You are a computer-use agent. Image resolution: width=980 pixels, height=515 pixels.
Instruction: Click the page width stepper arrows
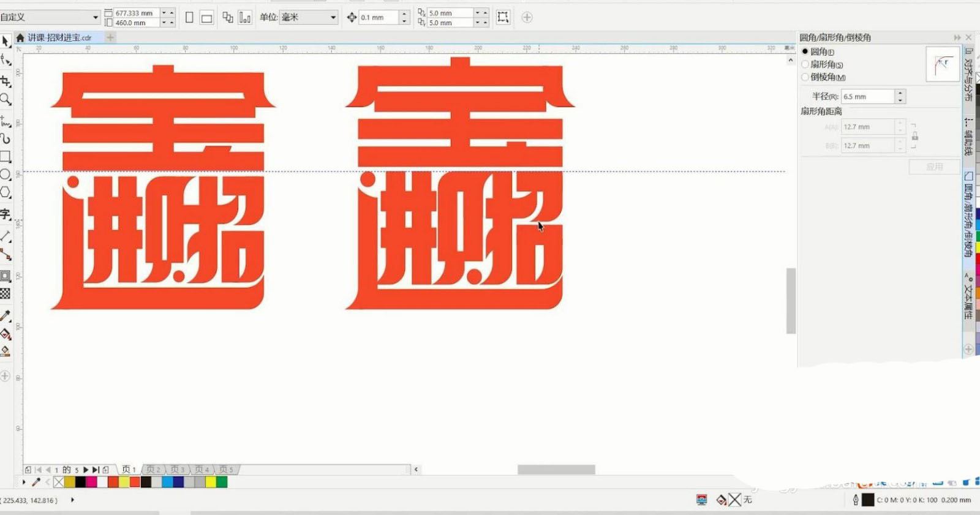click(x=168, y=13)
